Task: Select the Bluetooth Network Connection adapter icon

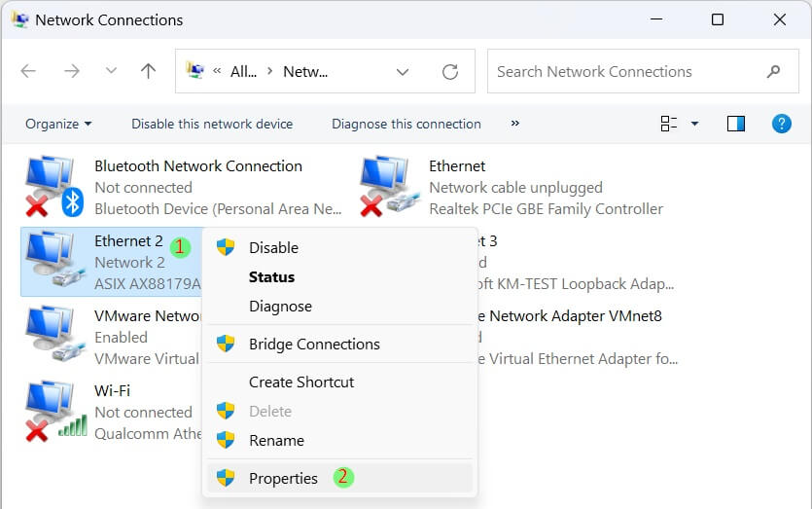Action: click(53, 187)
